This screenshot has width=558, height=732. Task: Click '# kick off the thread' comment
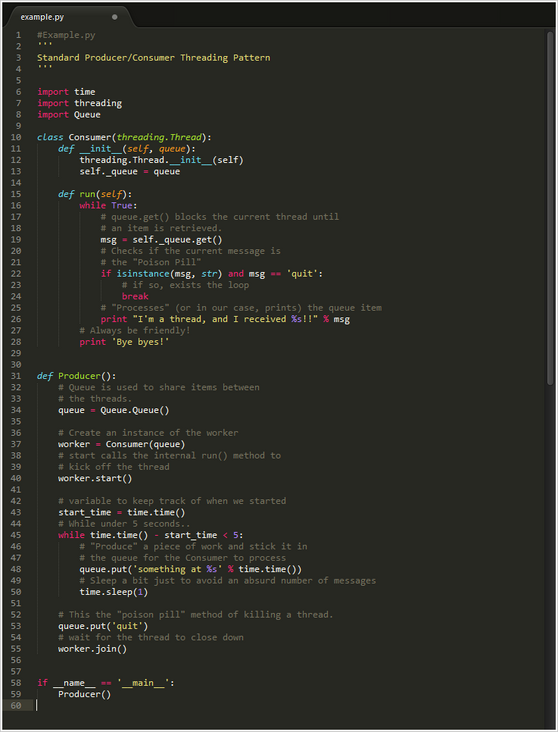(x=114, y=467)
